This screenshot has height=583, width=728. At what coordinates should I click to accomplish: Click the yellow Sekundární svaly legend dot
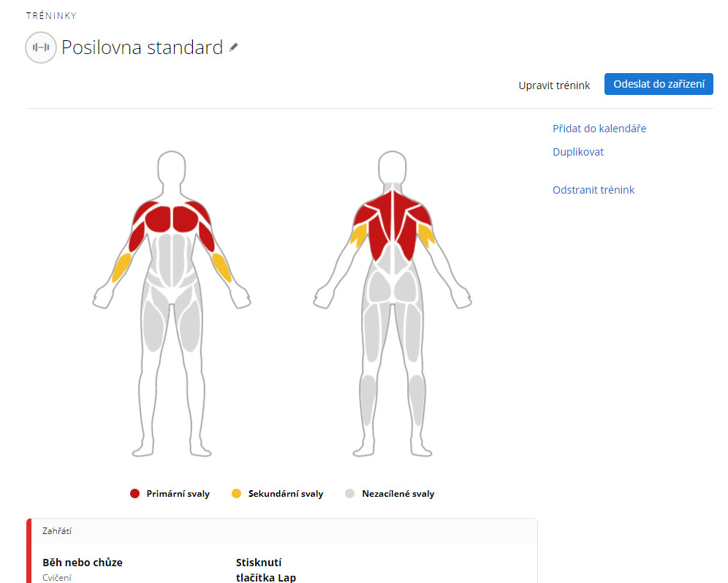tap(236, 494)
